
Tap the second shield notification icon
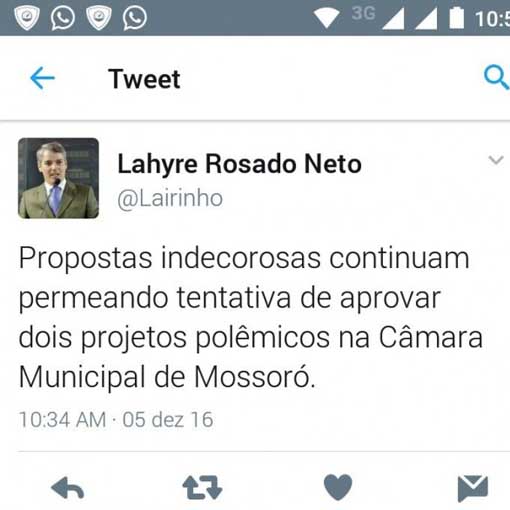tap(99, 18)
